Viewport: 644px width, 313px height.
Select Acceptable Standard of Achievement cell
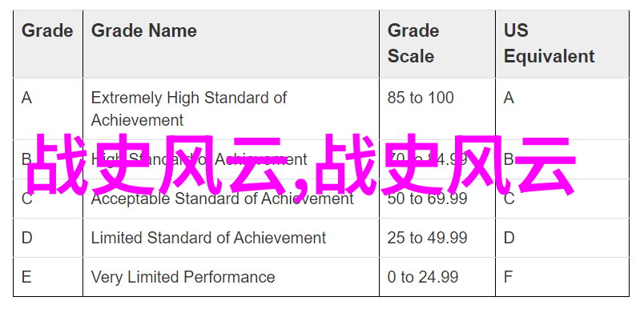click(231, 199)
